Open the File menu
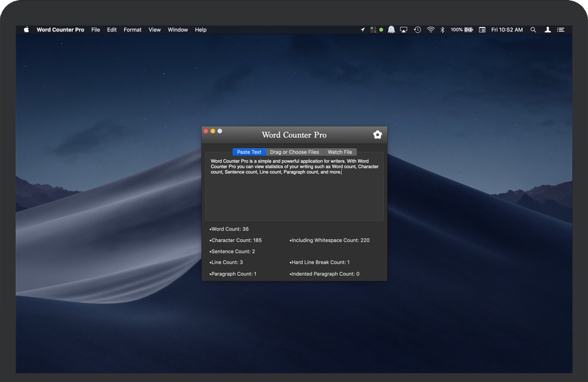Screen dimensions: 588x382 pos(95,30)
